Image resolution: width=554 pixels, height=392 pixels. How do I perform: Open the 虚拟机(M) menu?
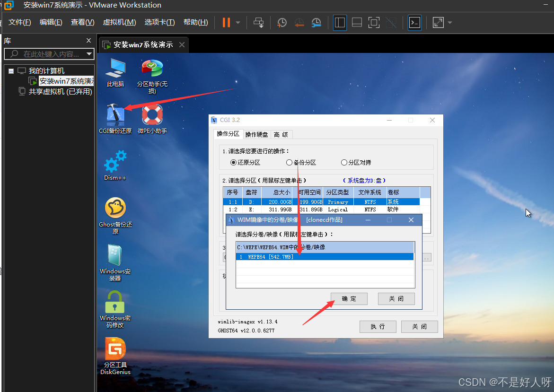click(x=119, y=22)
